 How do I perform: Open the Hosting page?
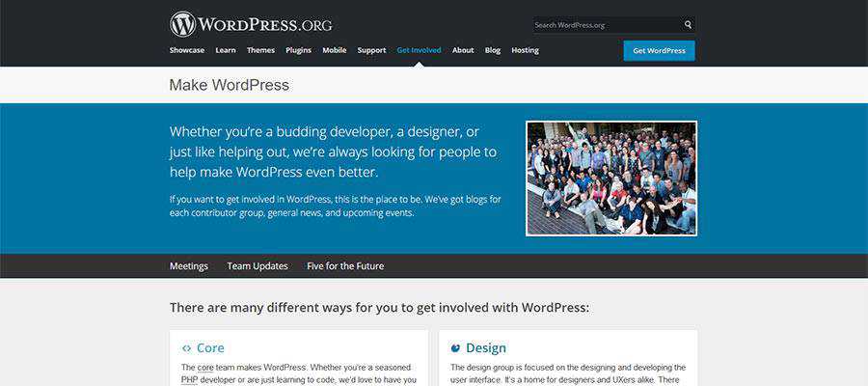click(525, 50)
